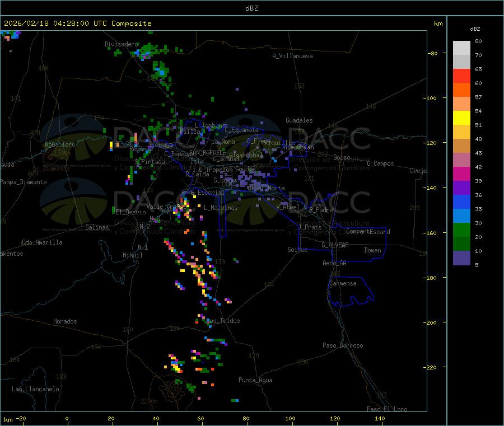Click the Paso_El_Loro label
Screen dimensions: 504x426
[x=388, y=409]
